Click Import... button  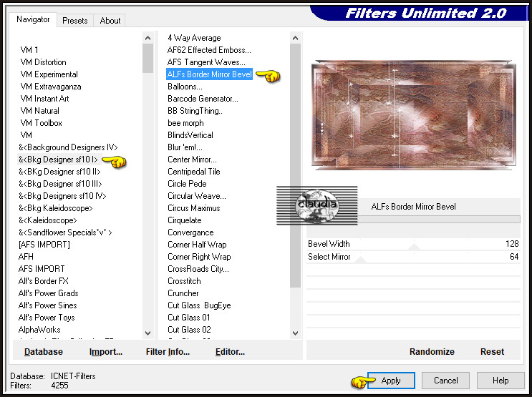point(106,351)
